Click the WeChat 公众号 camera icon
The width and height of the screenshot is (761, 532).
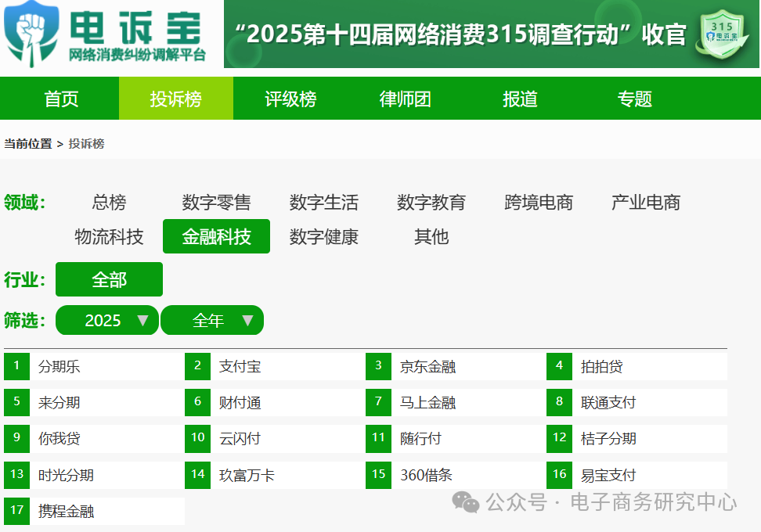coord(465,501)
